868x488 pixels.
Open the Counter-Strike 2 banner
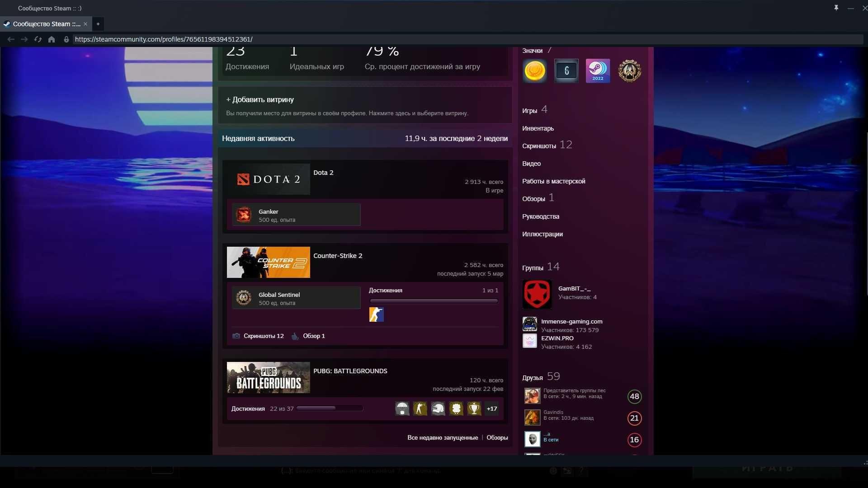[269, 262]
